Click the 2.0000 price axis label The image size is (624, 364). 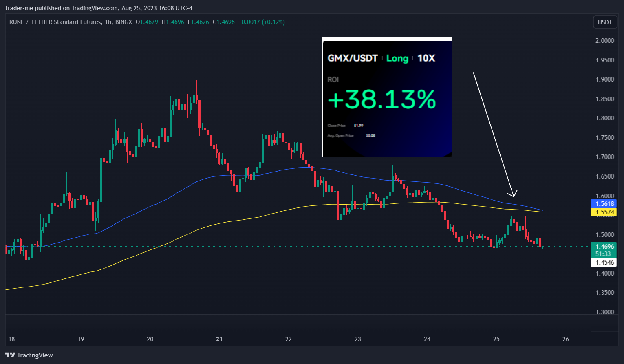(605, 40)
